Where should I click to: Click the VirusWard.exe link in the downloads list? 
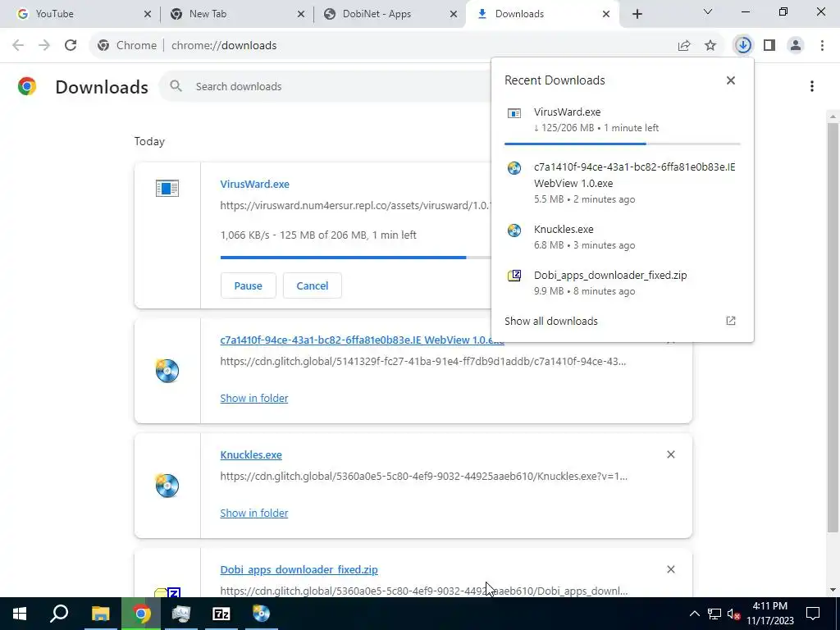pos(254,184)
